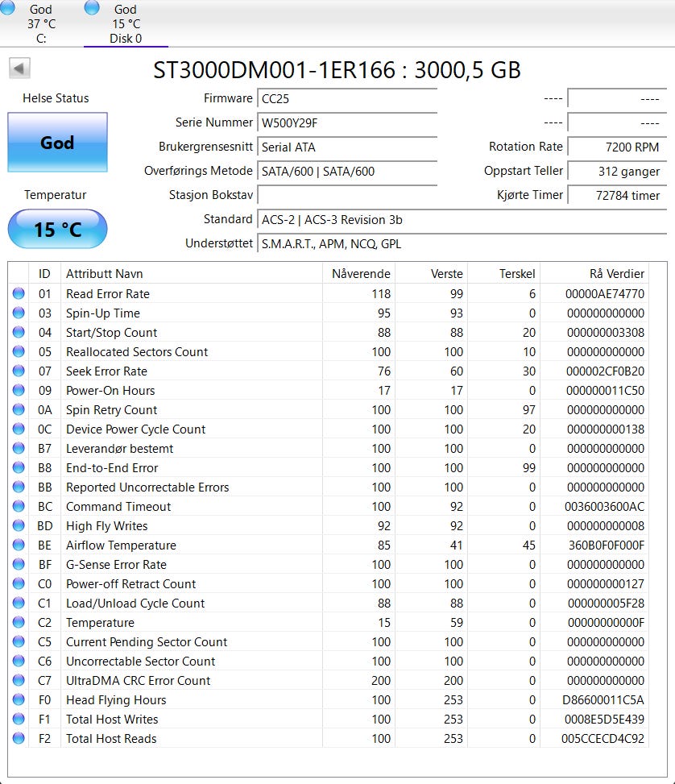Click the back arrow disk navigation button
The width and height of the screenshot is (675, 784).
click(x=19, y=68)
